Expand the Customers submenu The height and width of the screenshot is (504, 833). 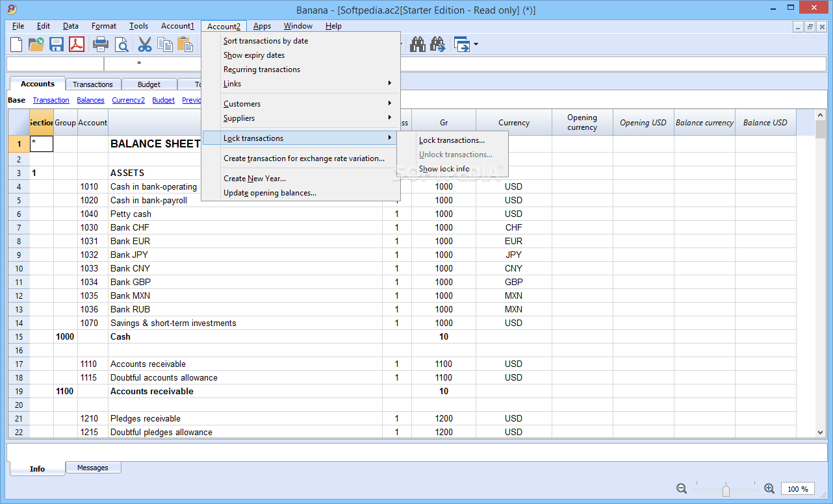(301, 104)
